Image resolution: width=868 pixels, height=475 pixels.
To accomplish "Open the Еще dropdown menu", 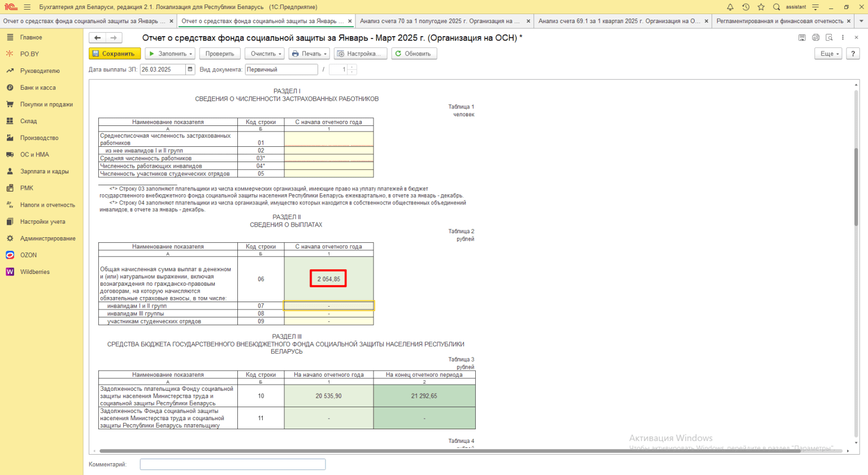I will [828, 54].
